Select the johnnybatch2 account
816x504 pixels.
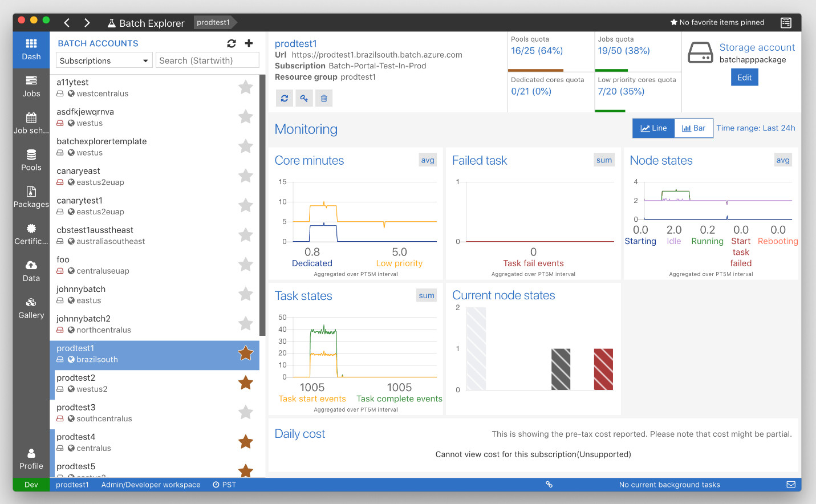pyautogui.click(x=155, y=324)
